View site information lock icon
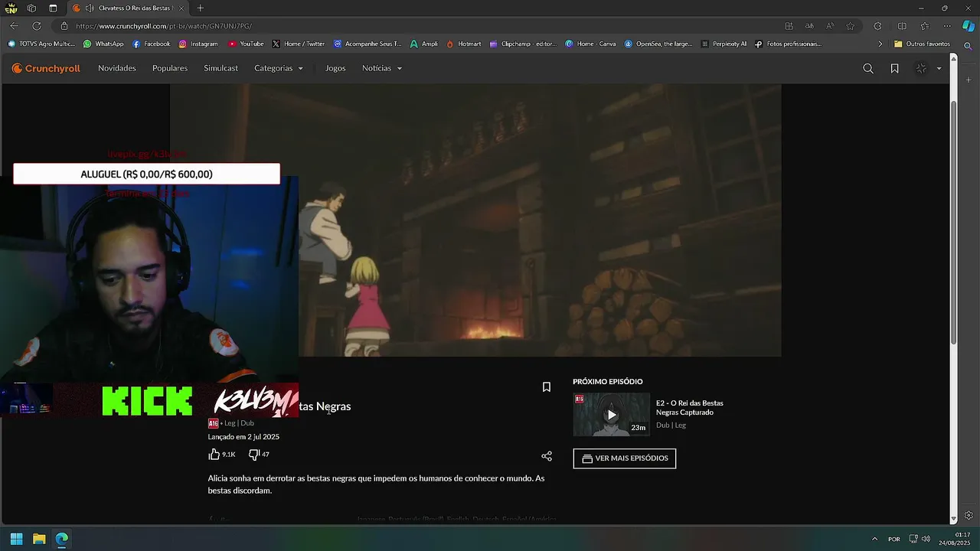This screenshot has width=980, height=551. (64, 26)
